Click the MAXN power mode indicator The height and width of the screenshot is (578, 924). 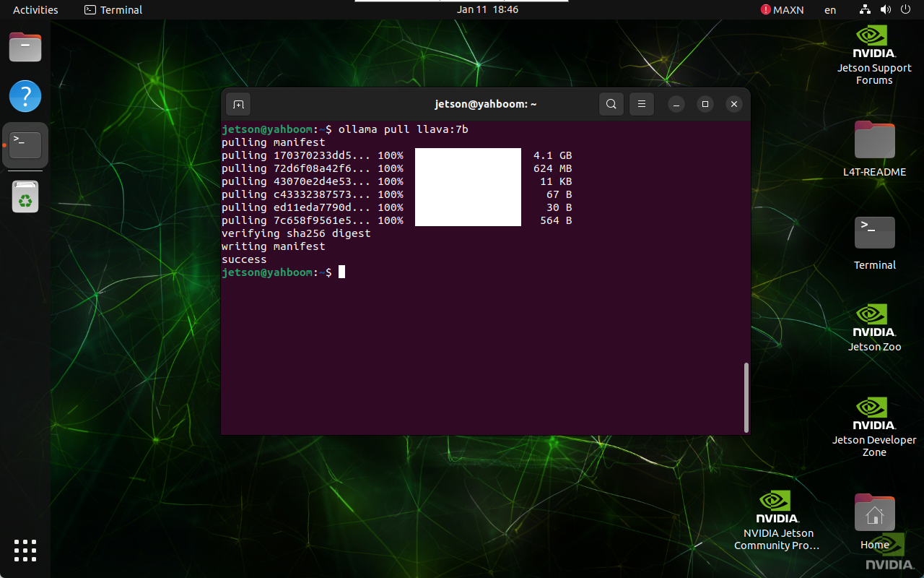(x=783, y=10)
